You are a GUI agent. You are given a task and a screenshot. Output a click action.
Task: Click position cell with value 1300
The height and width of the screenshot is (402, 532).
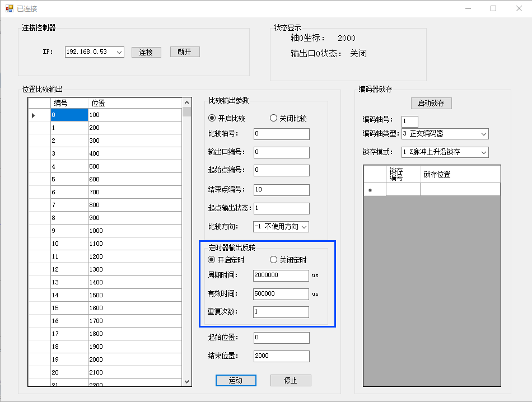pos(135,270)
